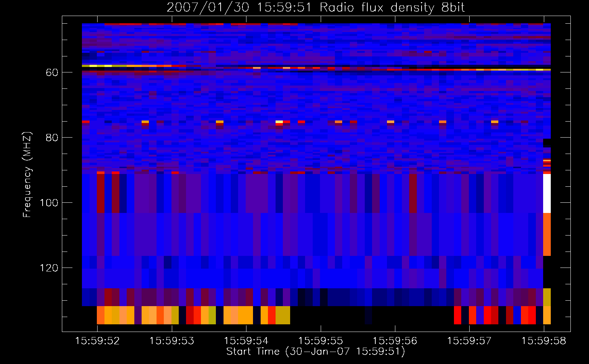Click the 100 frequency axis label
The width and height of the screenshot is (589, 364).
coord(49,203)
